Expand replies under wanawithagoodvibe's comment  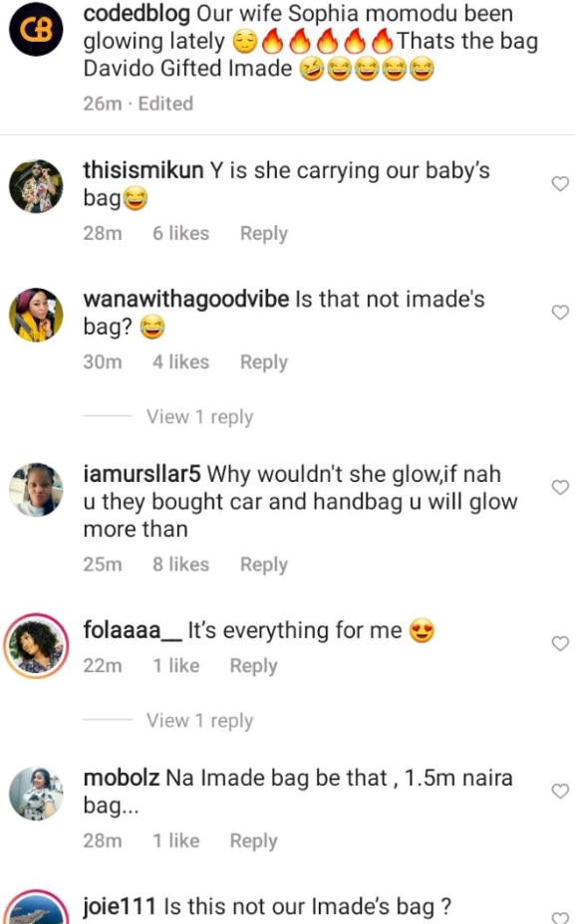coord(199,417)
